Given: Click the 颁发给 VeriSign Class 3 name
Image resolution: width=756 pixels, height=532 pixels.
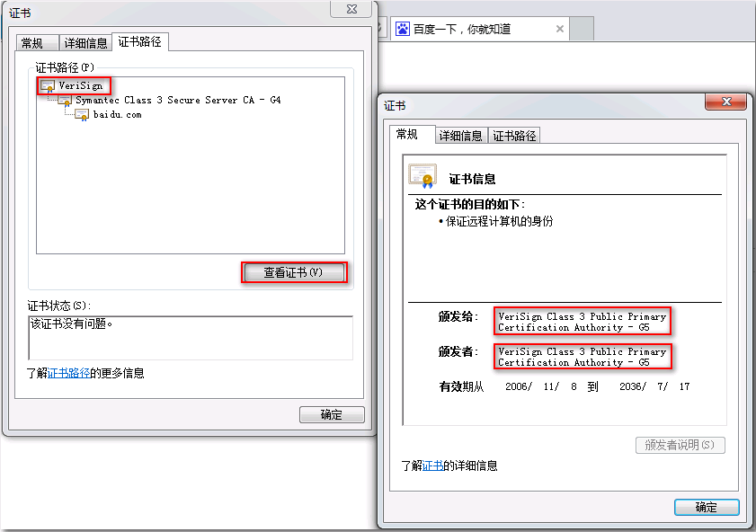Looking at the screenshot, I should coord(582,322).
